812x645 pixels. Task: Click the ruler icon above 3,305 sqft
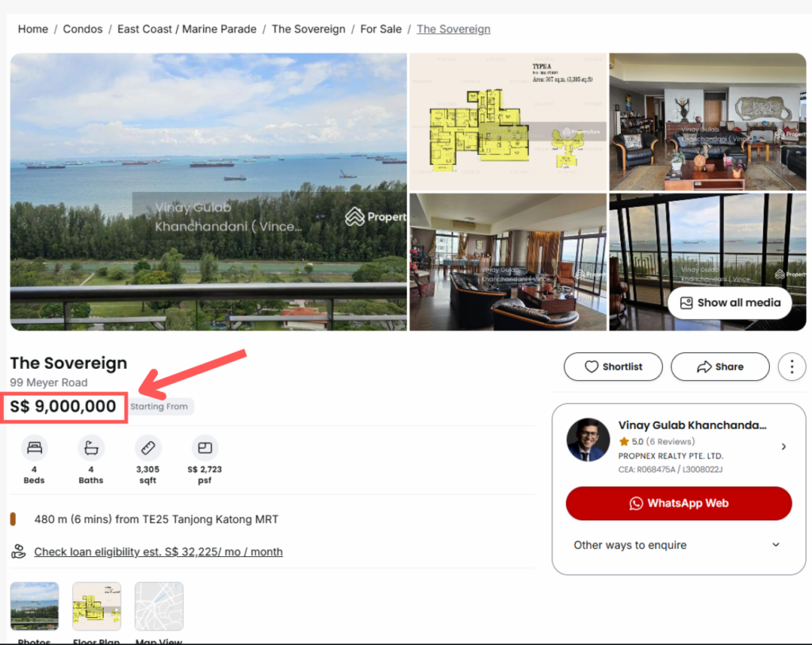click(148, 447)
